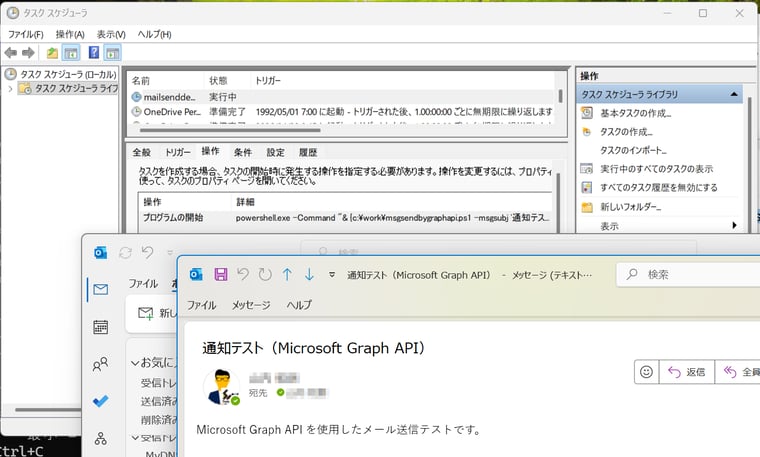Click redo icon in message window

click(265, 275)
